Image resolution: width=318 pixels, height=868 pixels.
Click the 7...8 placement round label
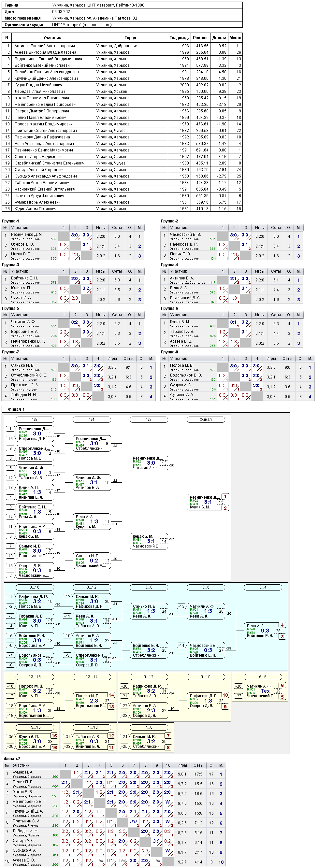coord(149,728)
